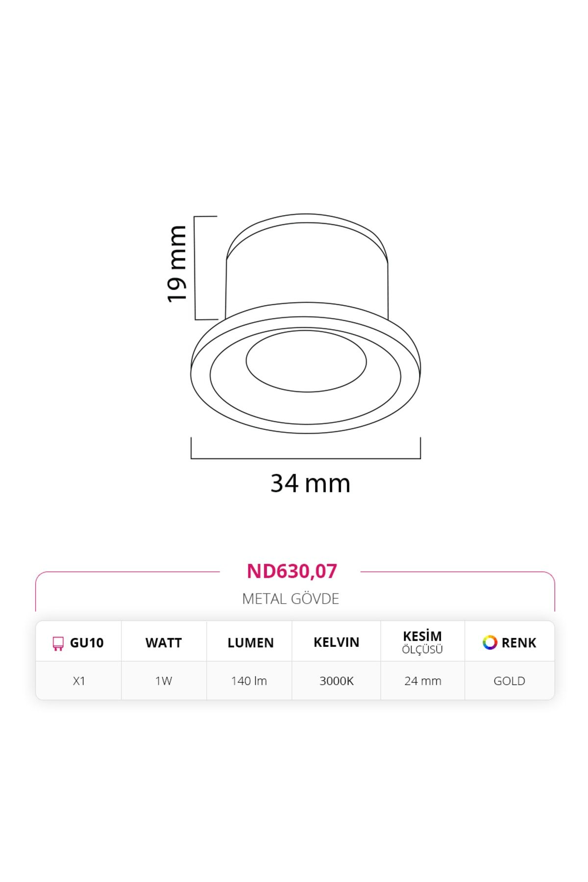Click the WATT column header
This screenshot has width=588, height=882.
click(164, 642)
